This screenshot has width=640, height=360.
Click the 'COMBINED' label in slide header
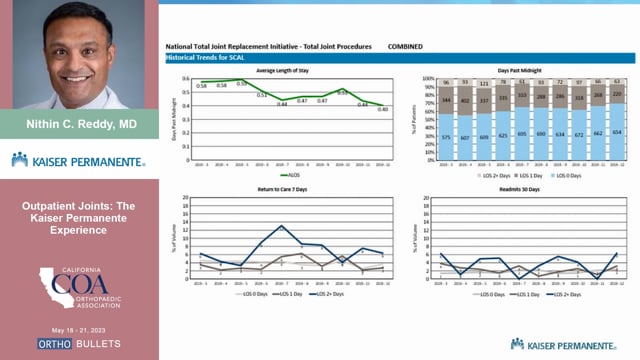click(x=405, y=47)
